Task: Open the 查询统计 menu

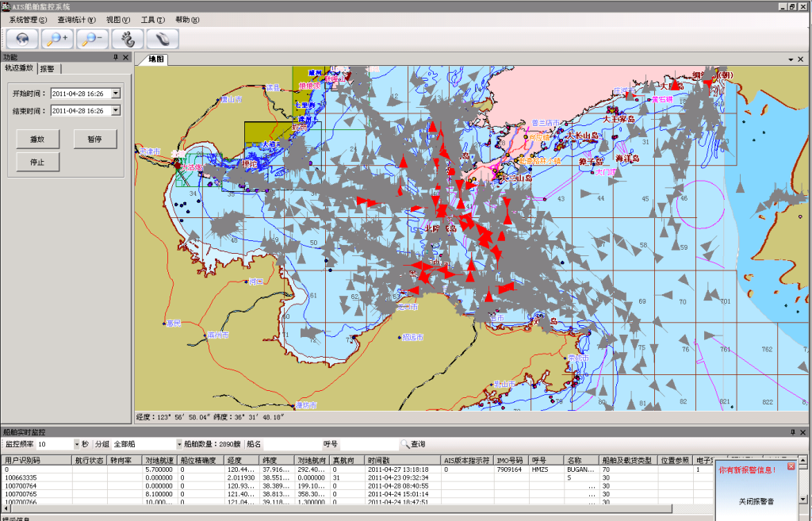Action: point(76,20)
